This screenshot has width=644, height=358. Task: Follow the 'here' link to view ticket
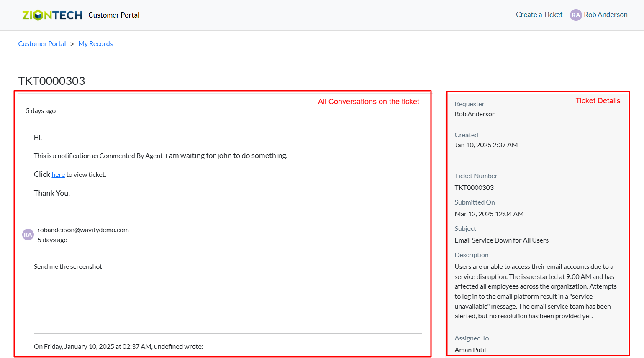click(x=58, y=175)
